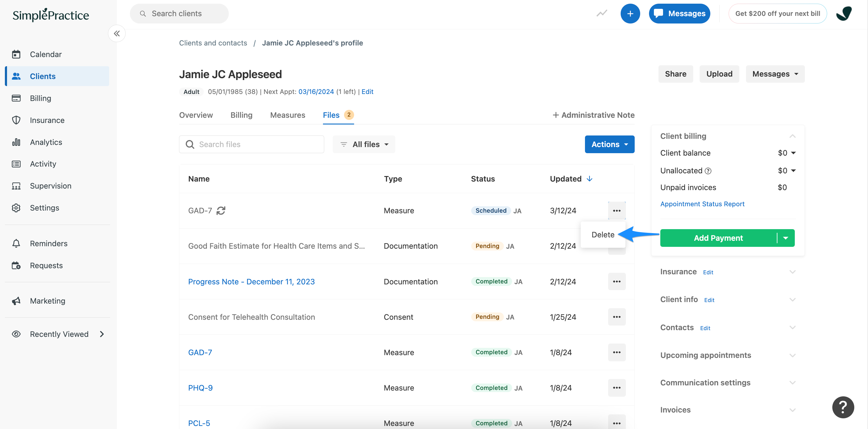The height and width of the screenshot is (429, 868).
Task: Switch to the Measures tab
Action: [287, 115]
